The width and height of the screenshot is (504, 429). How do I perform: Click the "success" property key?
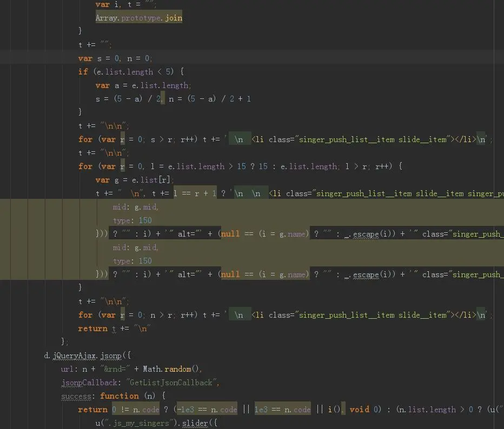point(76,396)
